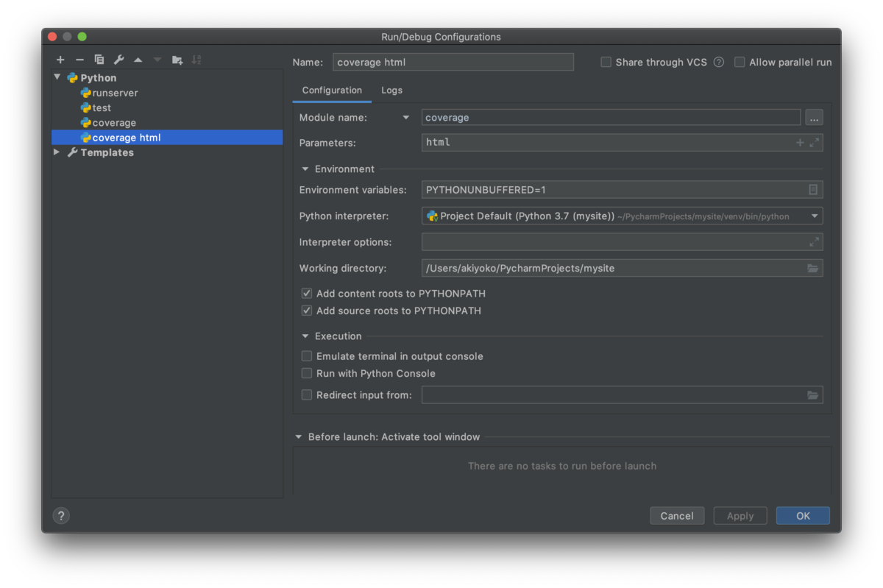
Task: Click the OK button
Action: pos(803,516)
